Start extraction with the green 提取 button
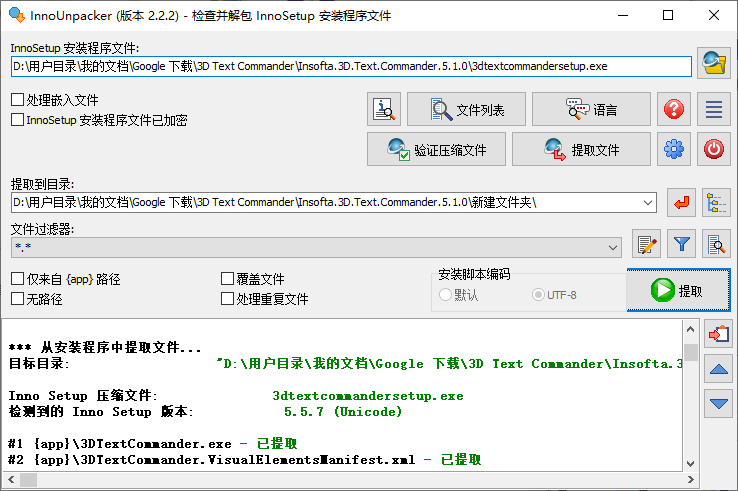The height and width of the screenshot is (491, 738). tap(678, 290)
